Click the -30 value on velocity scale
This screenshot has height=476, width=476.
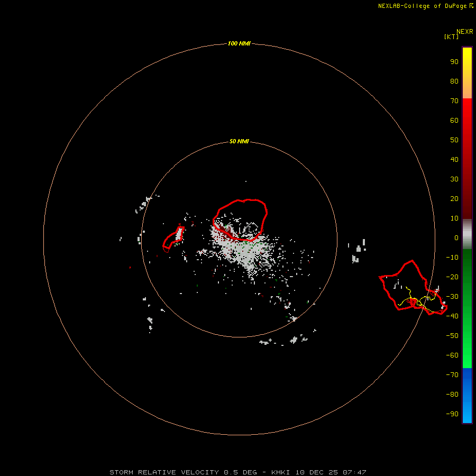(x=452, y=297)
